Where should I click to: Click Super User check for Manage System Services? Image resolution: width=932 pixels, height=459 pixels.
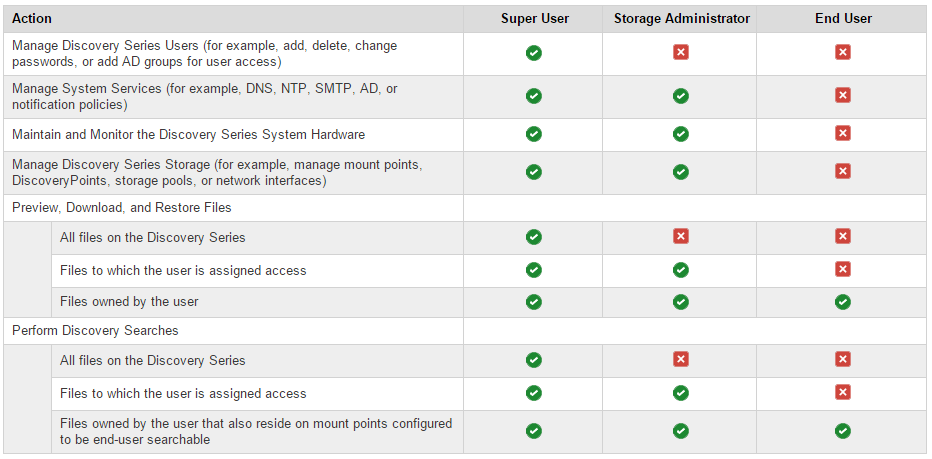tap(533, 96)
